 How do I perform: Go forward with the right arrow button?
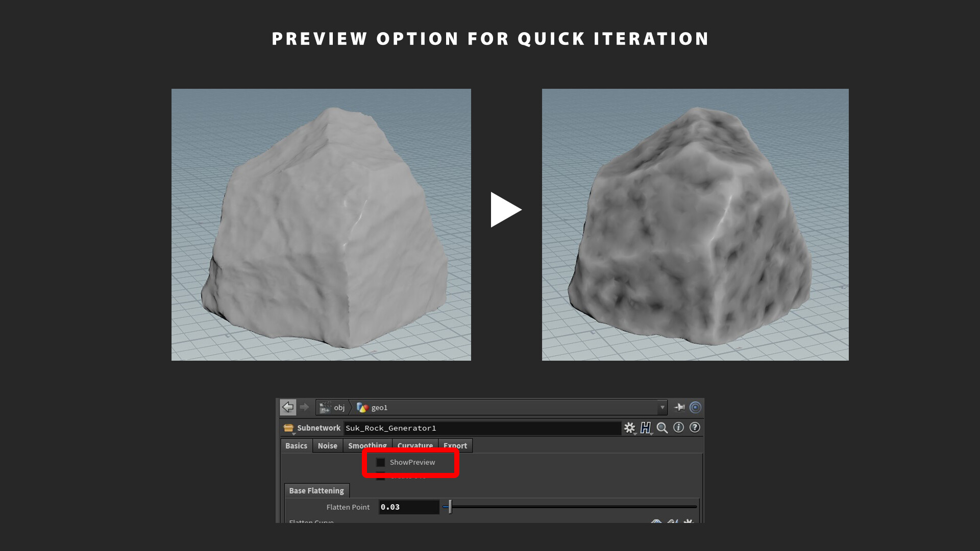click(x=305, y=407)
